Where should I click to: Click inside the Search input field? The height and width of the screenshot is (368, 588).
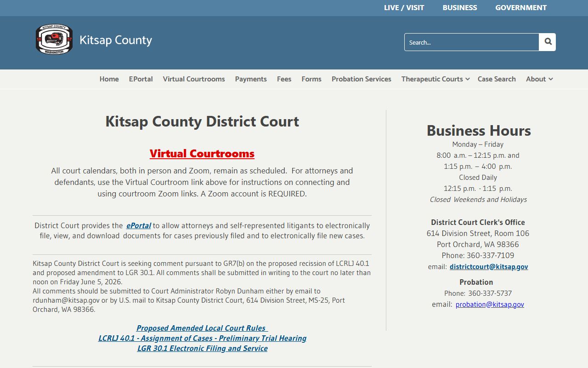click(472, 42)
